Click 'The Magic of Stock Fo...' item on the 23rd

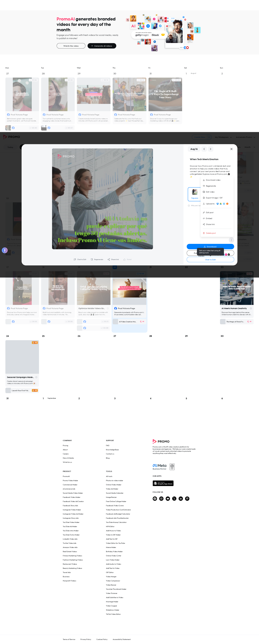click(236, 321)
